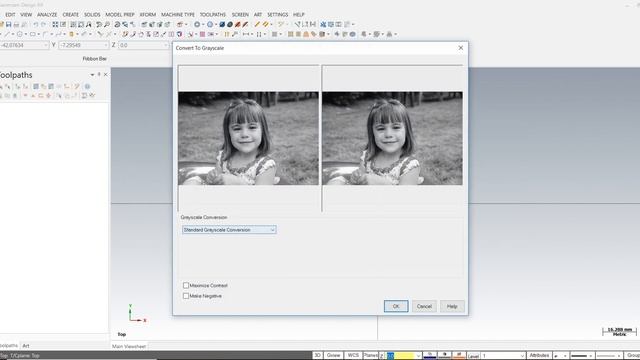The height and width of the screenshot is (360, 640).
Task: Open the TOOLPATHS menu
Action: click(213, 14)
